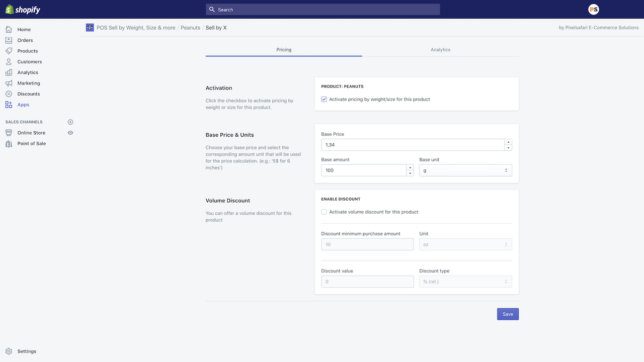
Task: Click the Analytics bar-chart icon
Action: tap(9, 72)
